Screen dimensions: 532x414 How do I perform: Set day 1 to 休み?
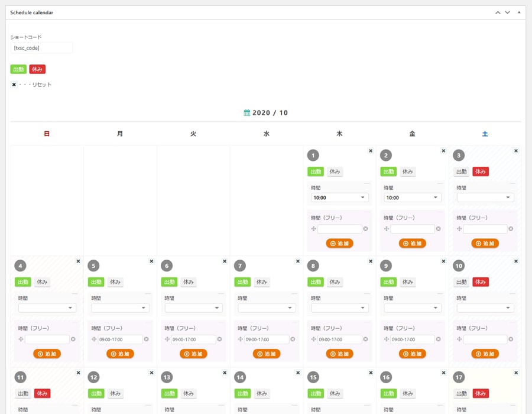(x=335, y=172)
